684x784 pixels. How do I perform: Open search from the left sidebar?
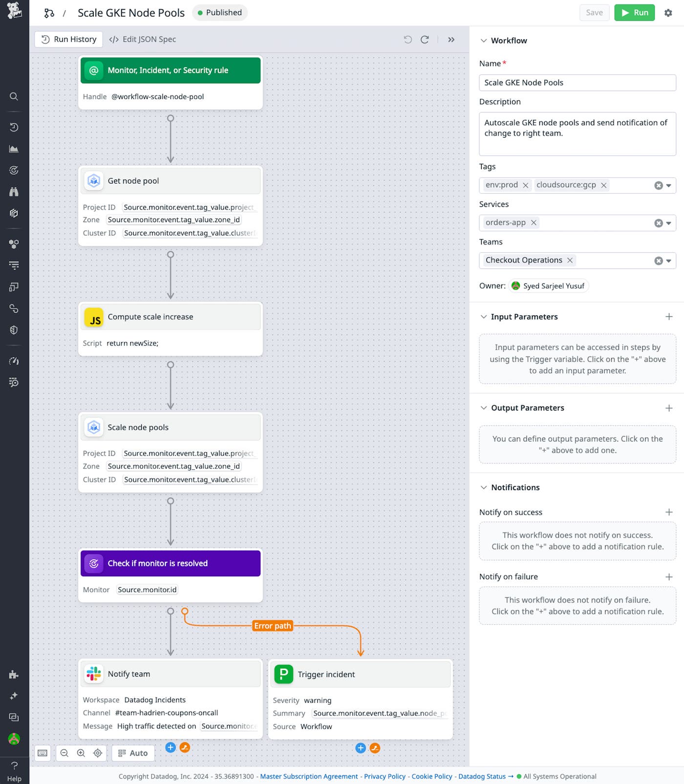pos(14,96)
